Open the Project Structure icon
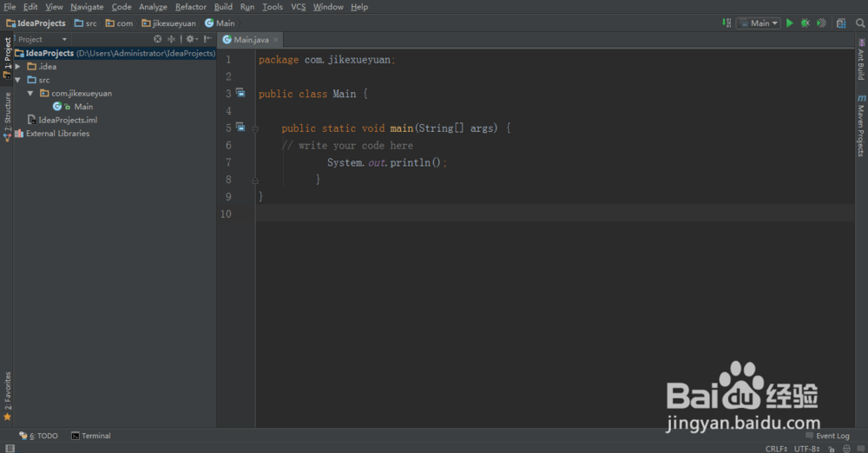This screenshot has height=453, width=868. click(841, 23)
